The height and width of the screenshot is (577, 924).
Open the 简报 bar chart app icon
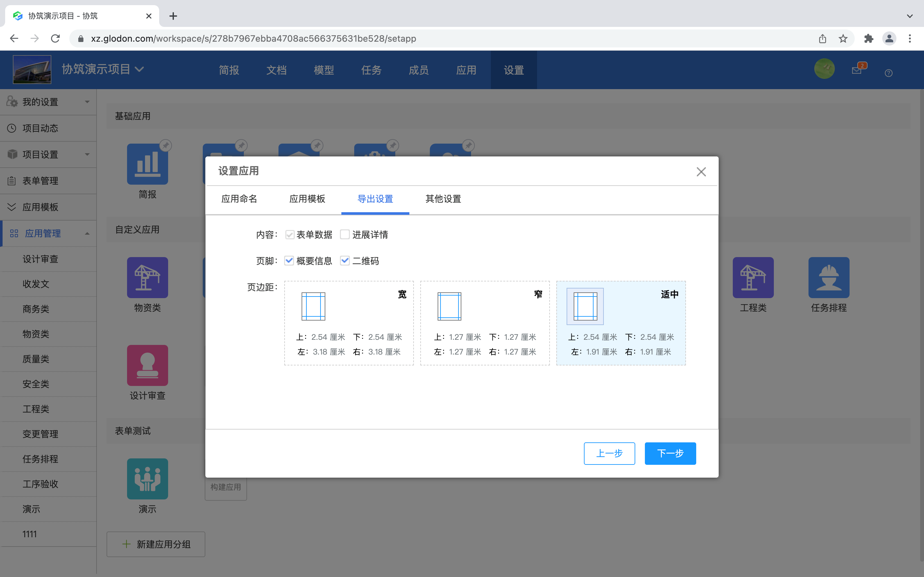click(147, 164)
